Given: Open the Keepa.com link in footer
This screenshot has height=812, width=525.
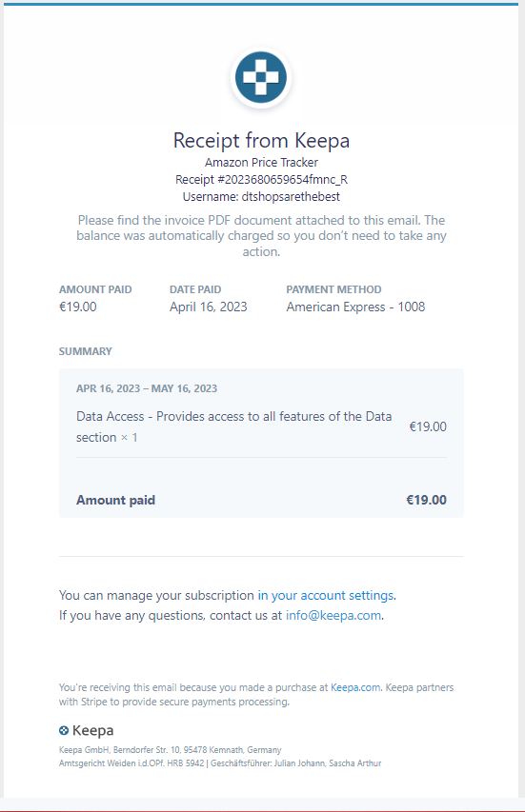Looking at the screenshot, I should point(355,687).
